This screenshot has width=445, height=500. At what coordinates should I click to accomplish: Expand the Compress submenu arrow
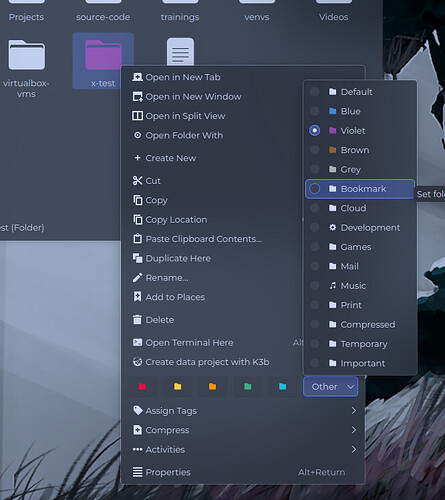[354, 430]
